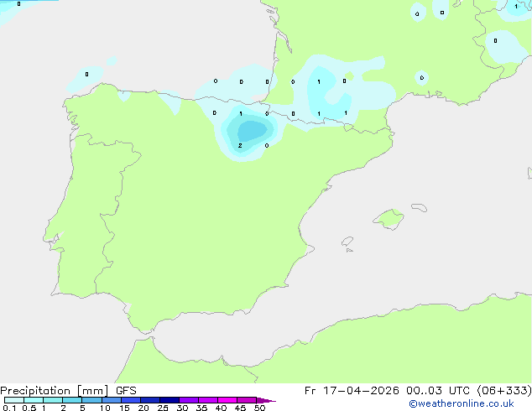532x411 pixels.
Task: Click the '15' legend scale label
Action: [124, 408]
